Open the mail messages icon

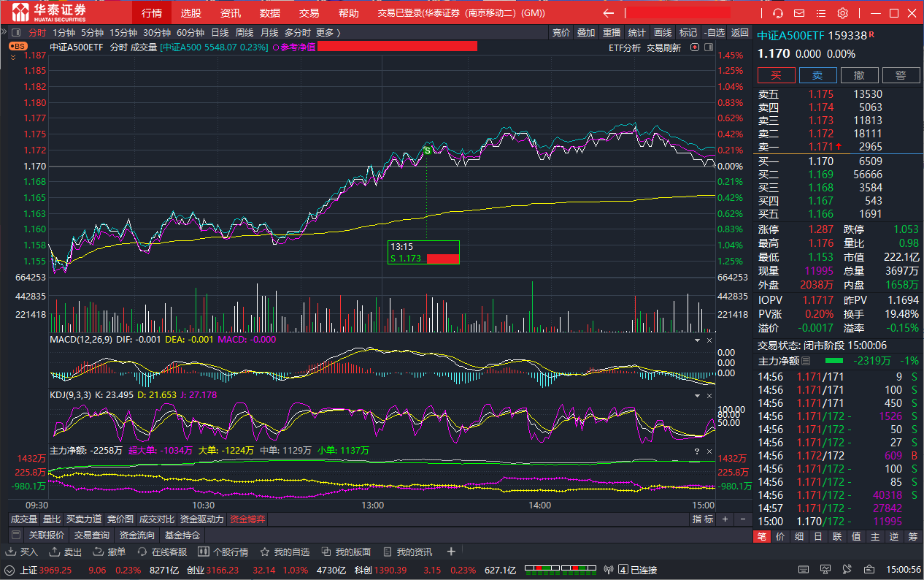[799, 13]
